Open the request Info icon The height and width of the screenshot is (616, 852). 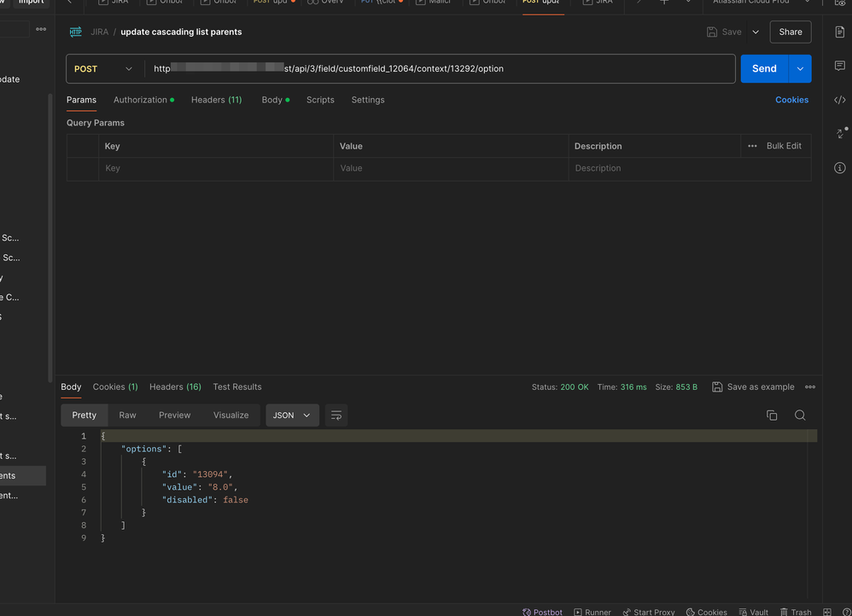(839, 168)
